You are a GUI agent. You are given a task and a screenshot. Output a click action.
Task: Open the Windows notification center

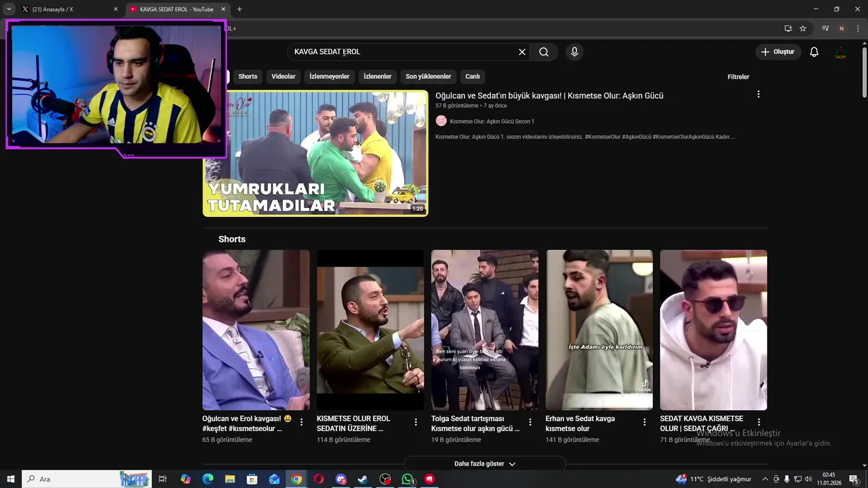pyautogui.click(x=854, y=479)
